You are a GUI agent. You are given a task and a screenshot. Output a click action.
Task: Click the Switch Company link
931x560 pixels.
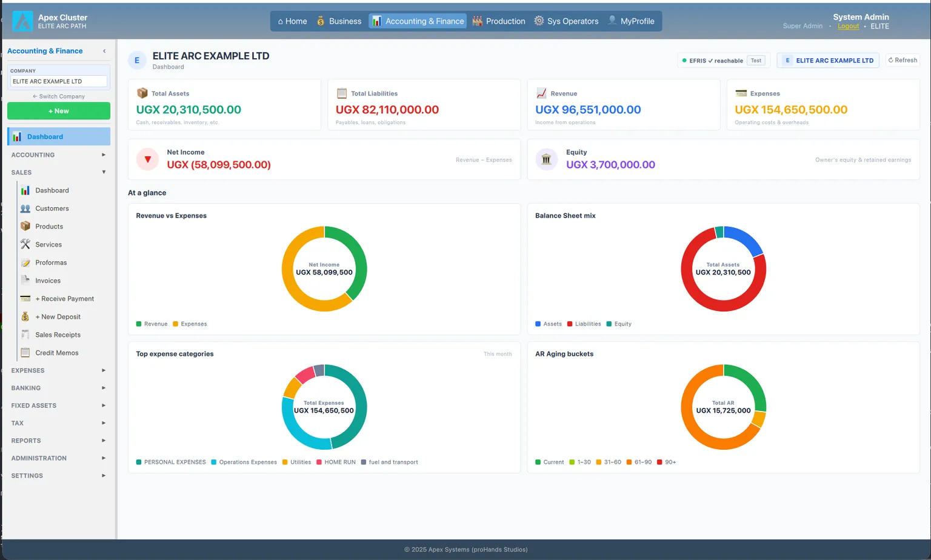(x=59, y=96)
